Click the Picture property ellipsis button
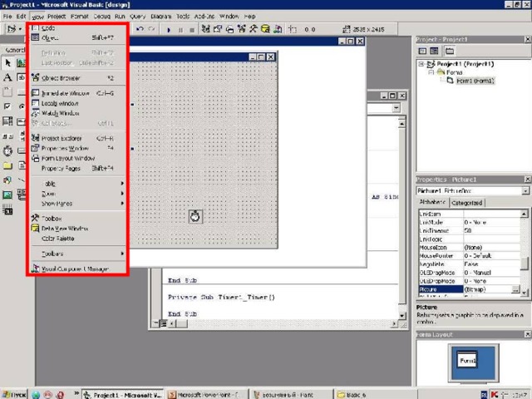This screenshot has height=399, width=532. [515, 289]
